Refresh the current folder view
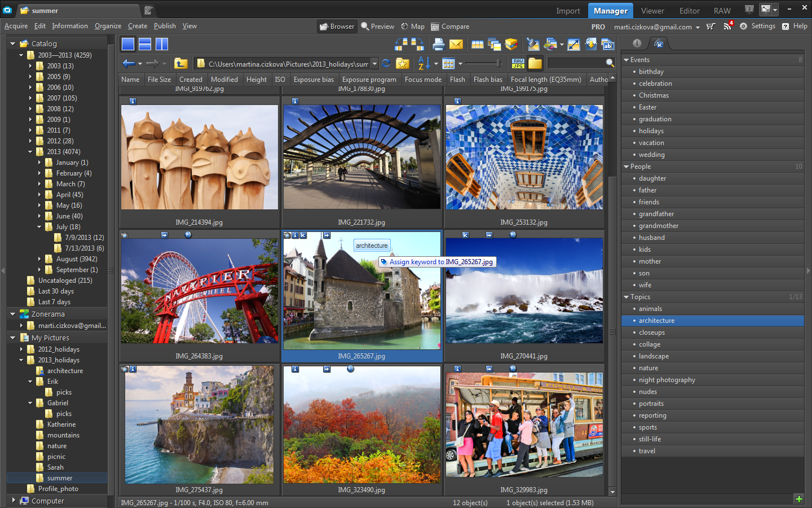Screen dimensions: 812x508 (x=386, y=63)
